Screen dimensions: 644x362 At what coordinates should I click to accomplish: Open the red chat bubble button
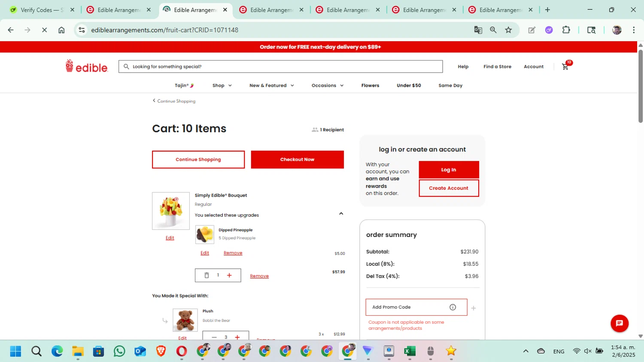619,323
